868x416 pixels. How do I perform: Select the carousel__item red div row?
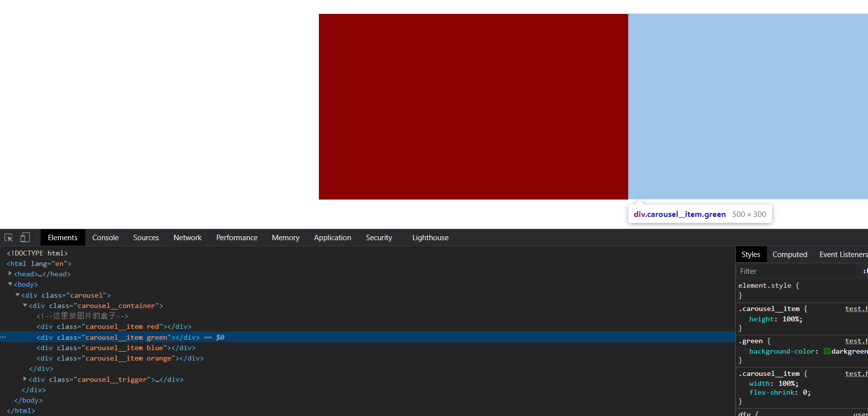[x=367, y=326]
